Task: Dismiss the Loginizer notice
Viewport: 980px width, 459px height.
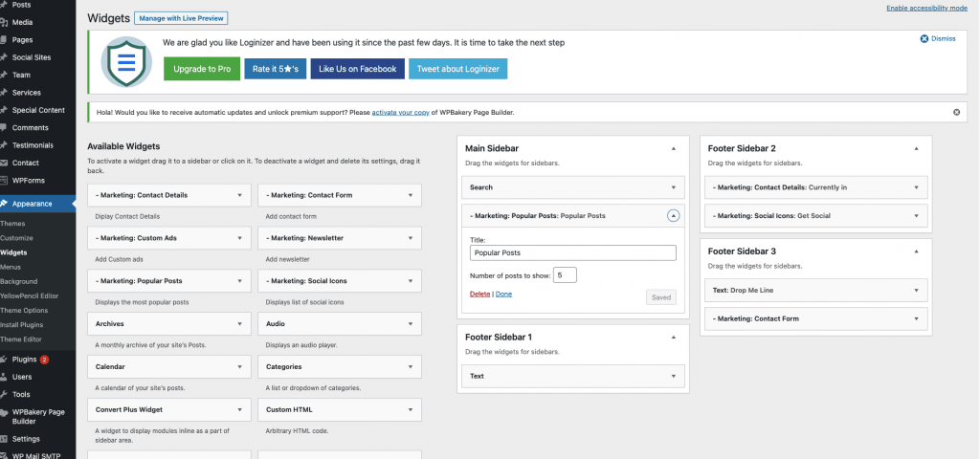Action: pos(938,39)
